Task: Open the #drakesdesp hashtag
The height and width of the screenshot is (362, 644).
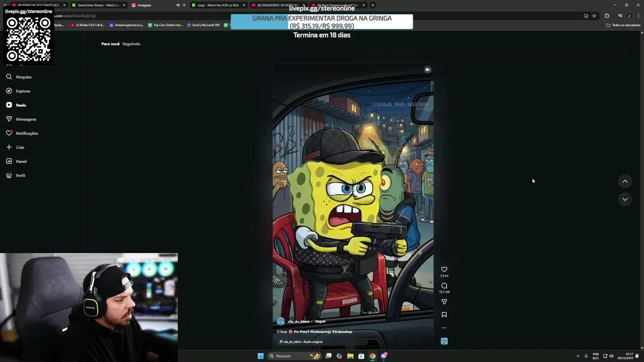Action: click(x=342, y=332)
